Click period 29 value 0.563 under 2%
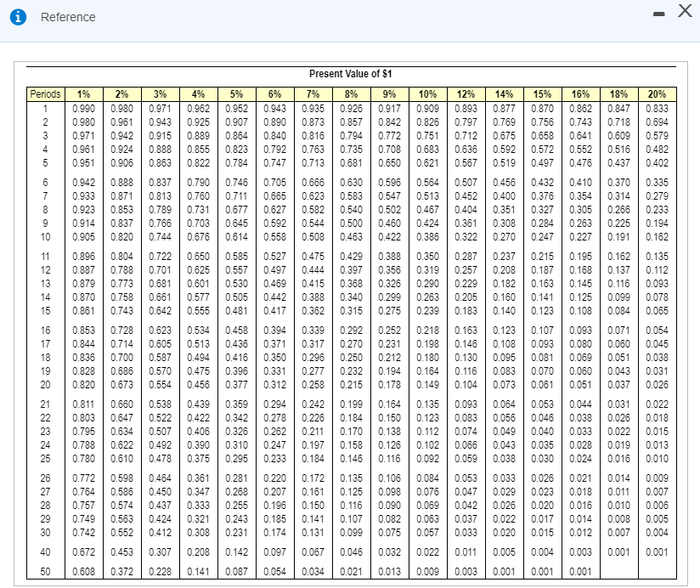 tap(121, 519)
